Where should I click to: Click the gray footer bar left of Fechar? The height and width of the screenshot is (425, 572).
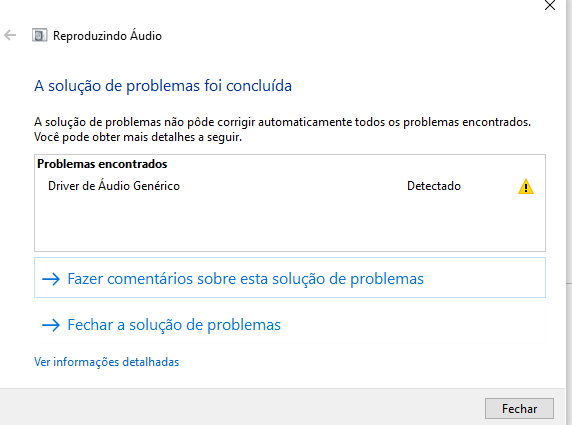coord(241,407)
